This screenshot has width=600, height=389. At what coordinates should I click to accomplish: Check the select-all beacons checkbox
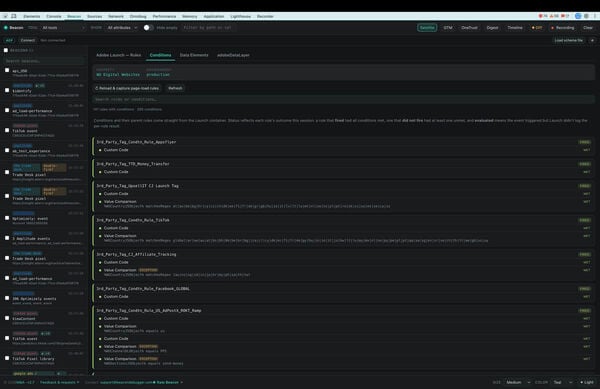[6, 50]
